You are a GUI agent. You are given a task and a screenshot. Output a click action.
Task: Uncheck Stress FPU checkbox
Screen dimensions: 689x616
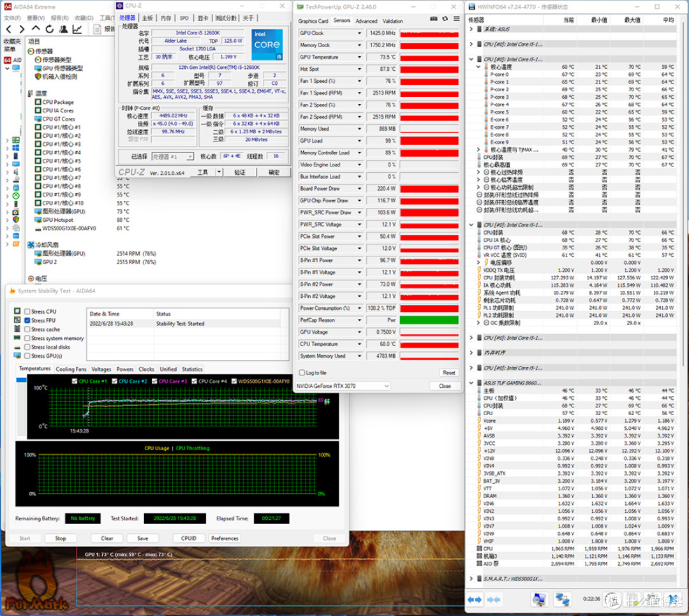(27, 320)
